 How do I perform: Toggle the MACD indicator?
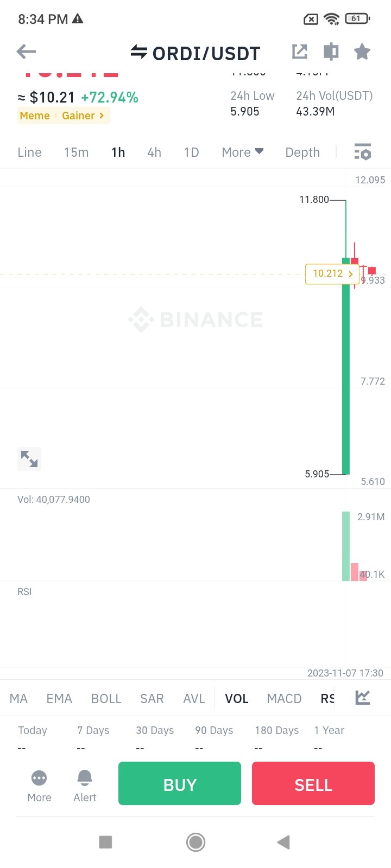point(284,699)
